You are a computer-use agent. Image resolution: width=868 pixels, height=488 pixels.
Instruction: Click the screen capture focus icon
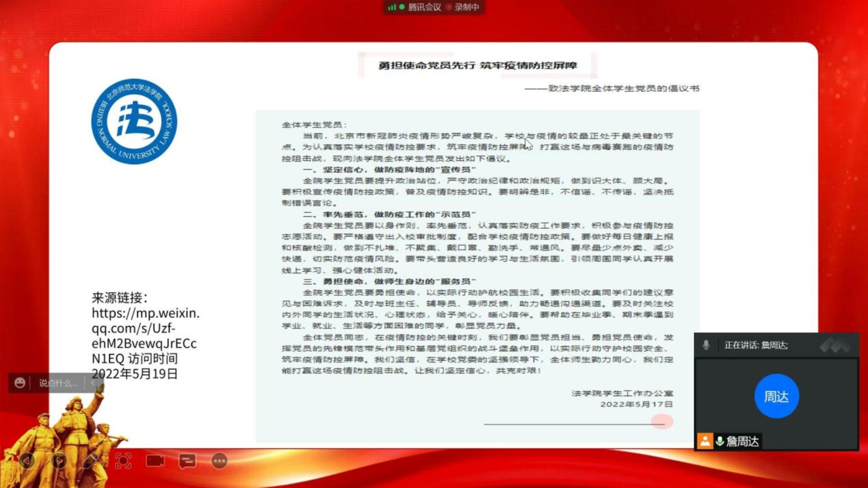point(123,460)
